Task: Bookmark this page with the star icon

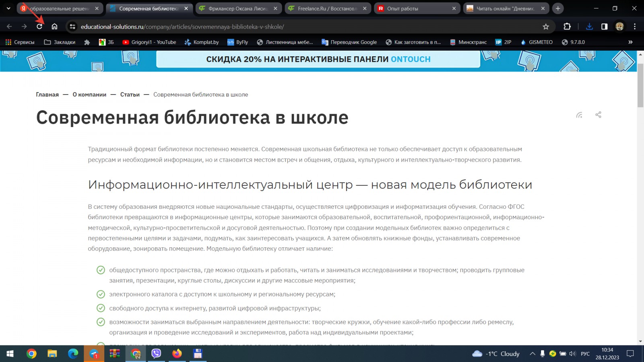Action: pos(546,27)
